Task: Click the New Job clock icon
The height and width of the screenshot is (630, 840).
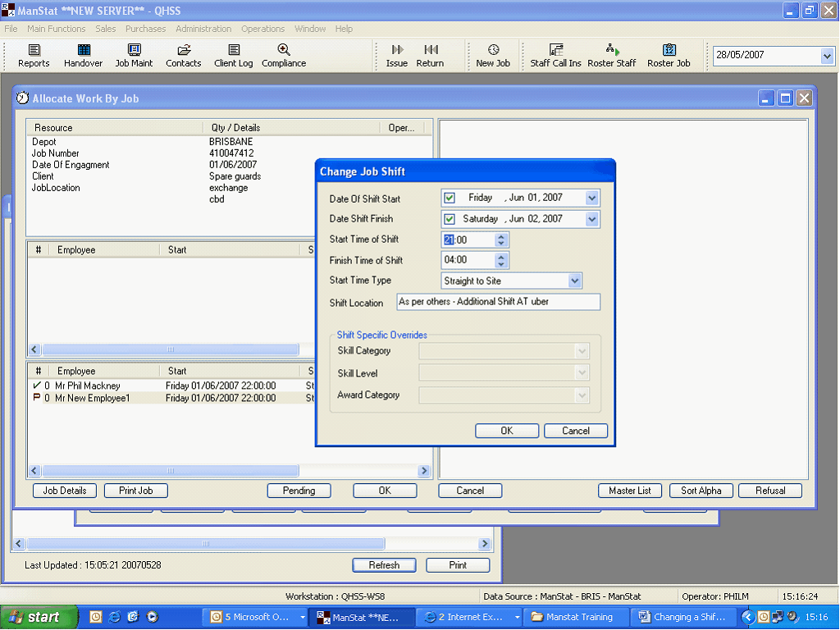Action: (x=493, y=51)
